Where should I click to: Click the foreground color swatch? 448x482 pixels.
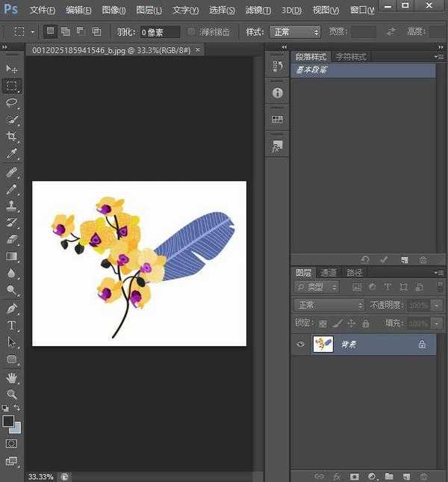(x=8, y=421)
